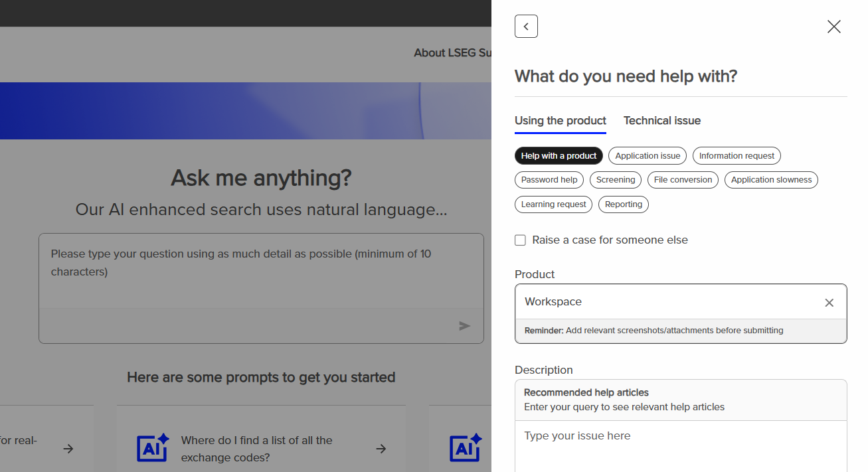Click the arrow next to exchange codes prompt

[x=381, y=449]
